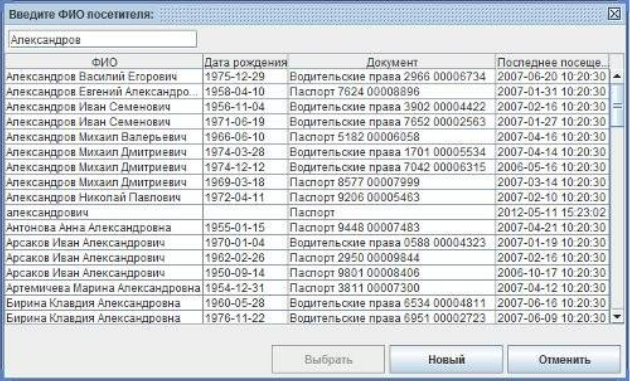Click the greyed Выбрать button
The width and height of the screenshot is (630, 381).
pyautogui.click(x=328, y=359)
